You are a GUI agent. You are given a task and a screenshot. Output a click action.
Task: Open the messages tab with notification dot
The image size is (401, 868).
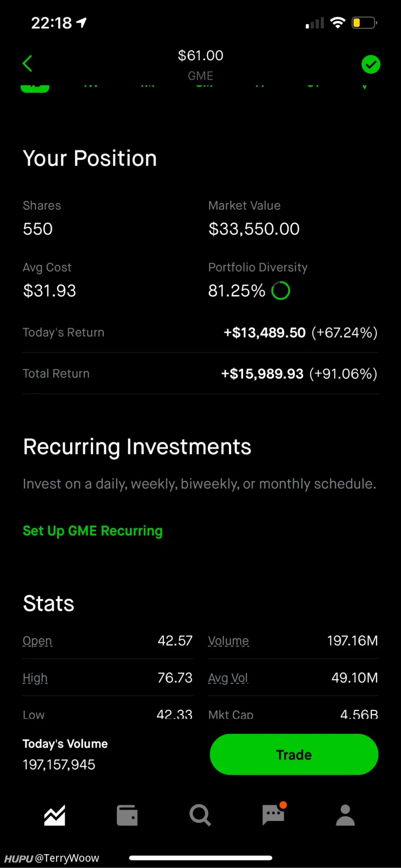coord(274,814)
